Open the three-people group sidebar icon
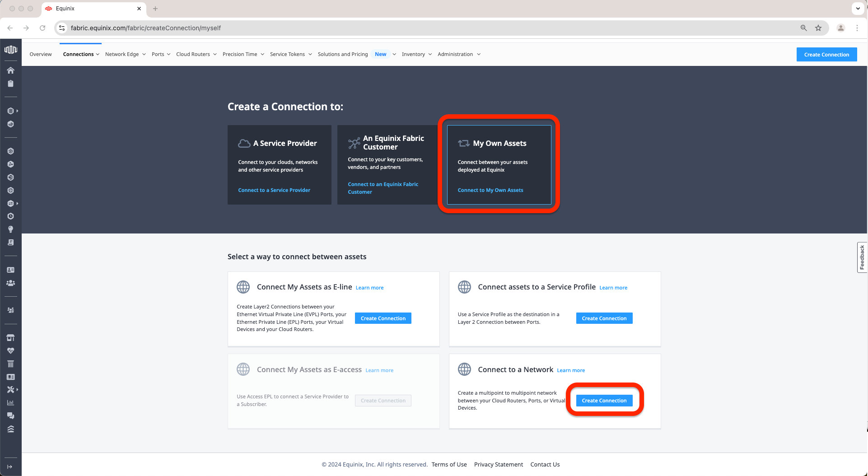The width and height of the screenshot is (868, 476). click(x=11, y=283)
